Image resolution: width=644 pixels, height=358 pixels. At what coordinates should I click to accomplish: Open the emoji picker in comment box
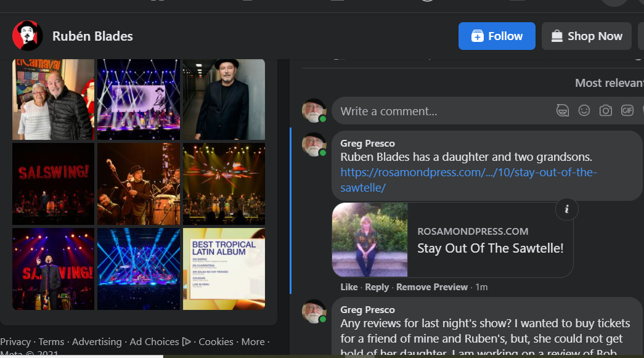584,111
